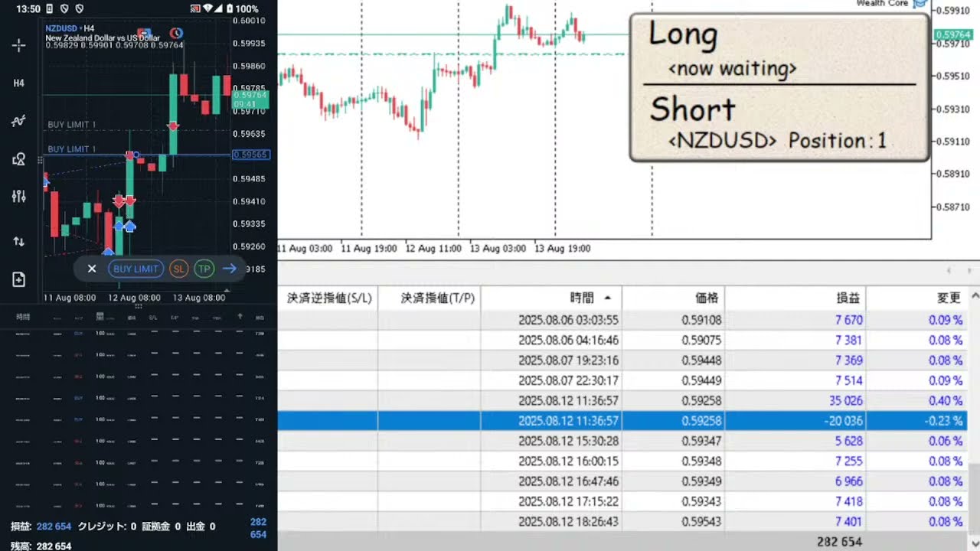The width and height of the screenshot is (980, 551).
Task: Toggle the TP take profit button
Action: click(x=204, y=269)
